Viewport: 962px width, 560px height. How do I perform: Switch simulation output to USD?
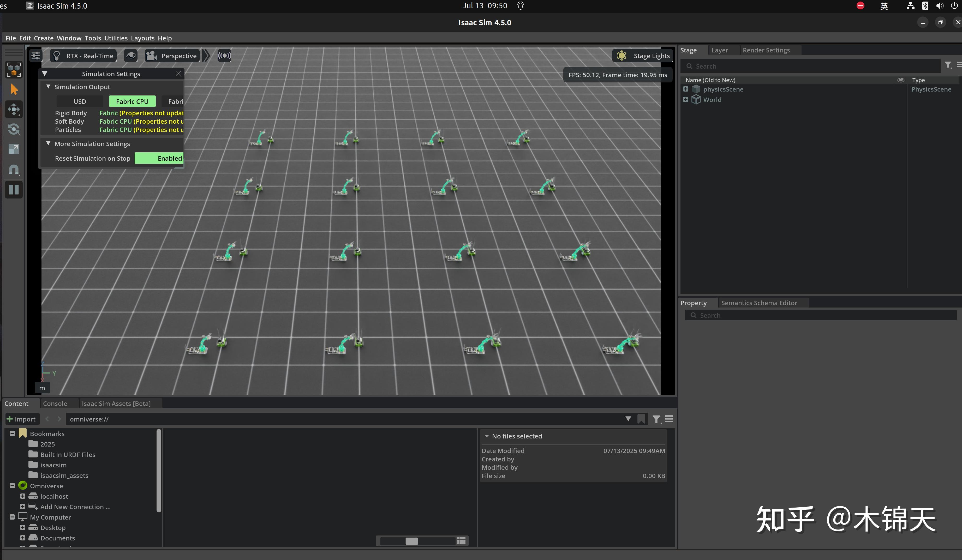click(80, 101)
